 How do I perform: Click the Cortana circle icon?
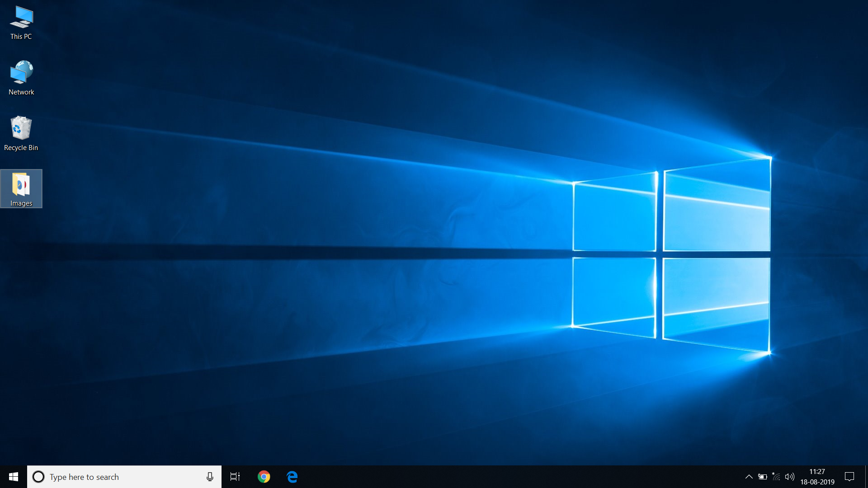(38, 477)
